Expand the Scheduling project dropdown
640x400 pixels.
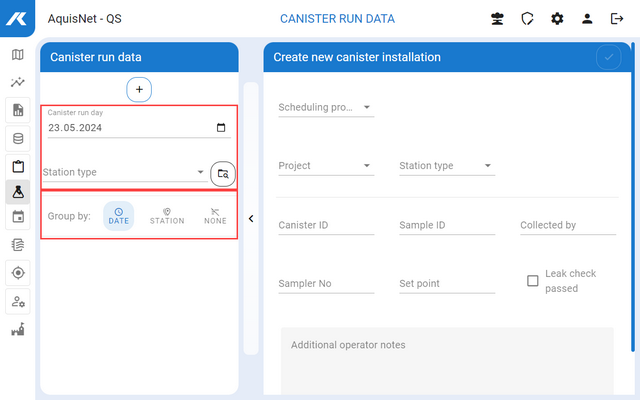325,107
